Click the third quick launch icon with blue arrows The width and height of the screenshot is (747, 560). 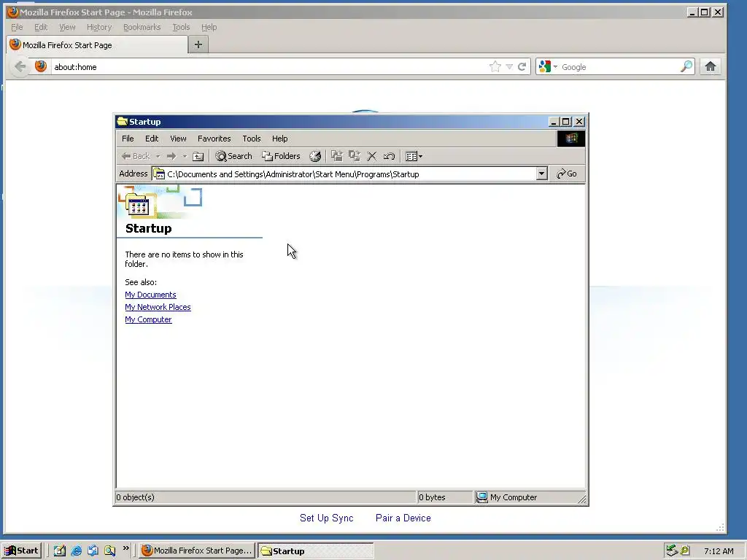(93, 551)
